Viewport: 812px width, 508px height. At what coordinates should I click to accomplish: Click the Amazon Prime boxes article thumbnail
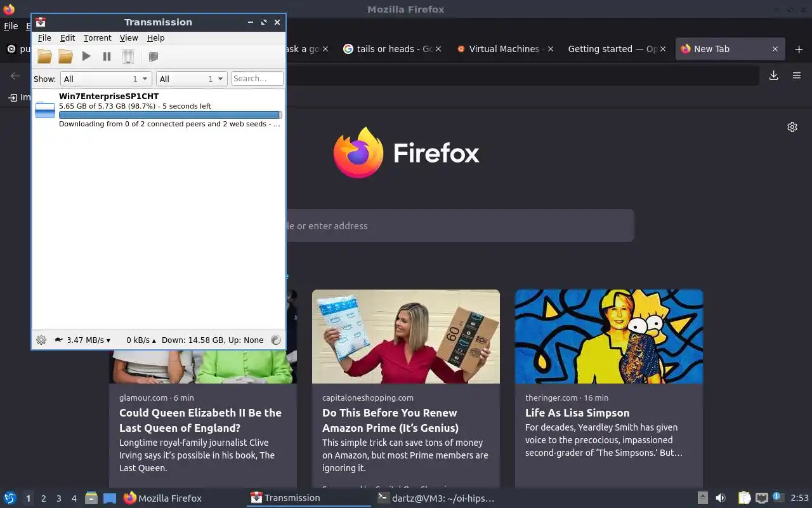pyautogui.click(x=406, y=337)
